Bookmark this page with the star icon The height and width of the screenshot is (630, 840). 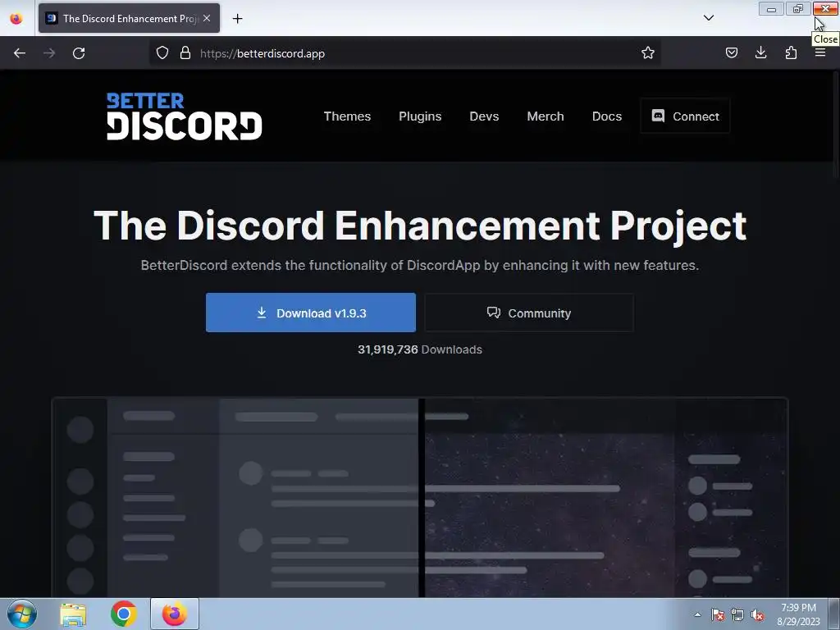[x=648, y=53]
